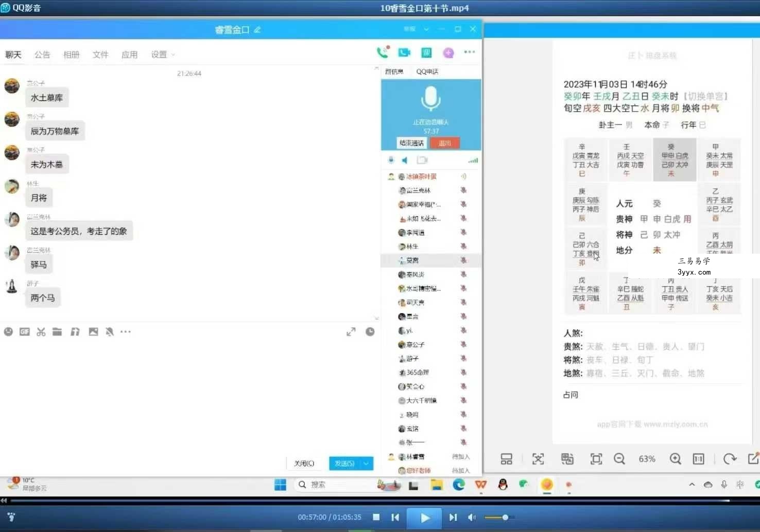Click the translate image icon in viewer
The width and height of the screenshot is (760, 532).
[567, 459]
